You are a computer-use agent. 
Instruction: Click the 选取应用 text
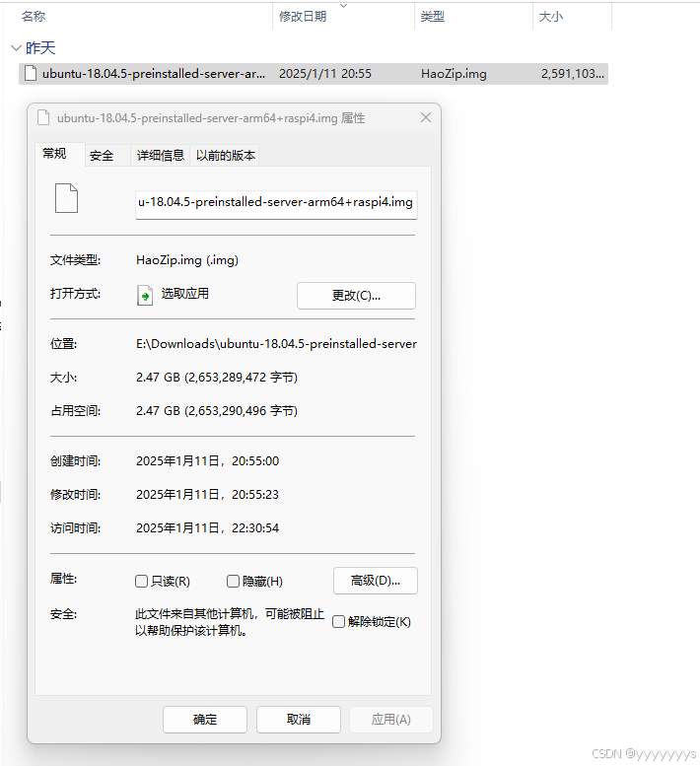pos(185,294)
